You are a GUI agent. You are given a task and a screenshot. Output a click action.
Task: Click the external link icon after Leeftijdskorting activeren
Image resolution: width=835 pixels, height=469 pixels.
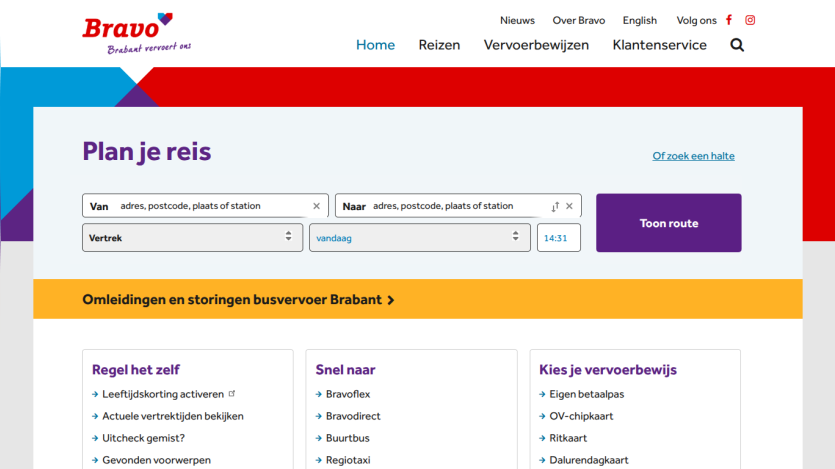(x=232, y=393)
